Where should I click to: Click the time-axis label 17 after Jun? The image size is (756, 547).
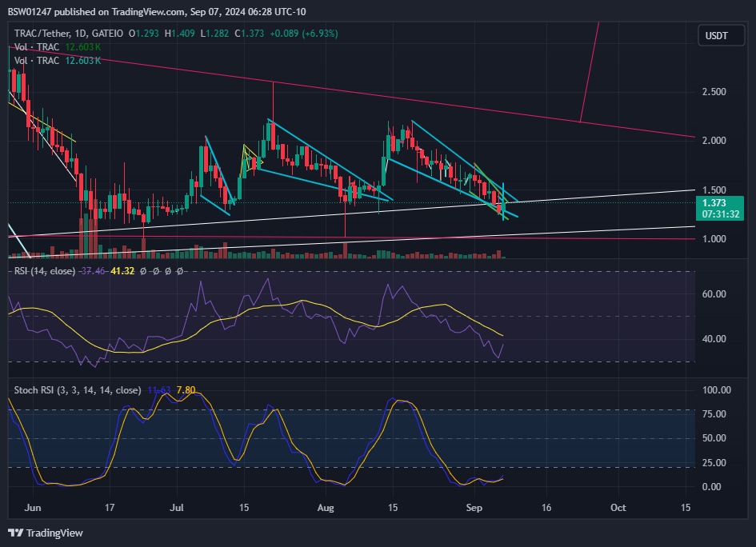(x=110, y=508)
